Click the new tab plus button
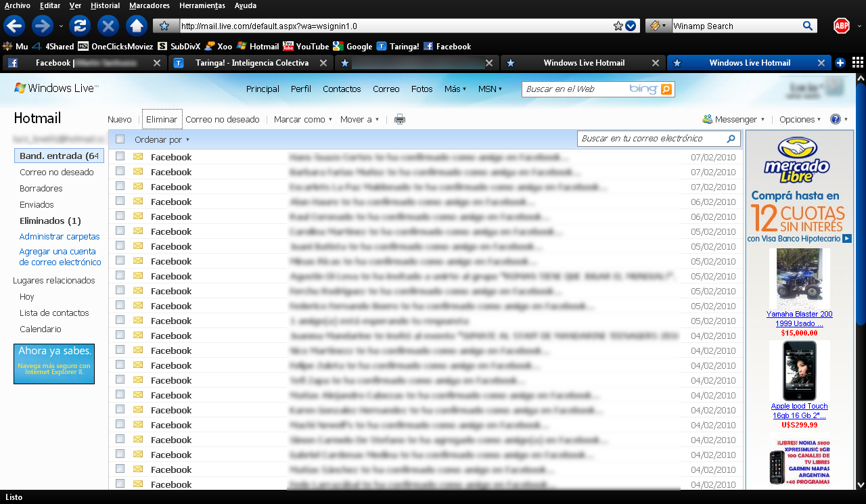 click(840, 63)
